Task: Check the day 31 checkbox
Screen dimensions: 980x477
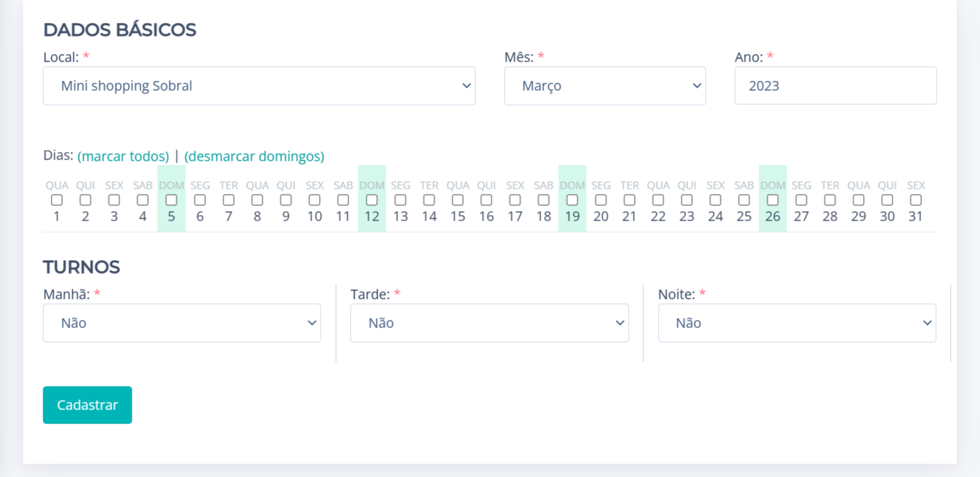Action: click(x=916, y=200)
